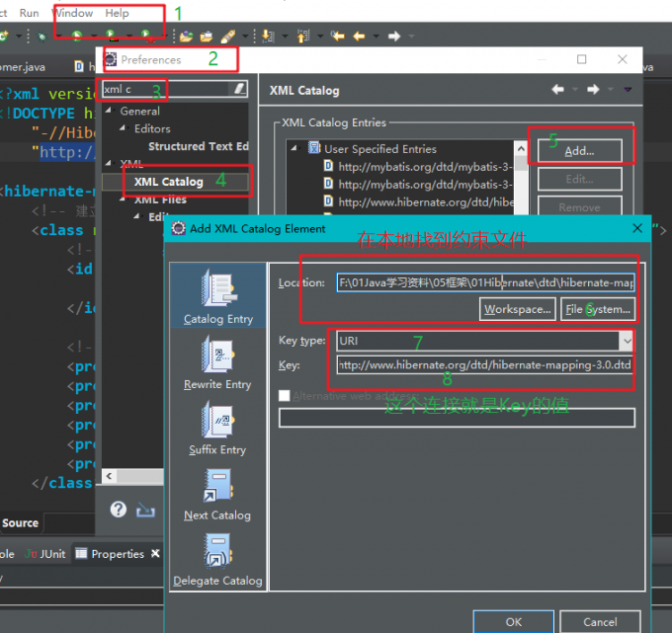The height and width of the screenshot is (633, 672).
Task: Open Preferences back history dropdown arrow
Action: click(x=575, y=90)
